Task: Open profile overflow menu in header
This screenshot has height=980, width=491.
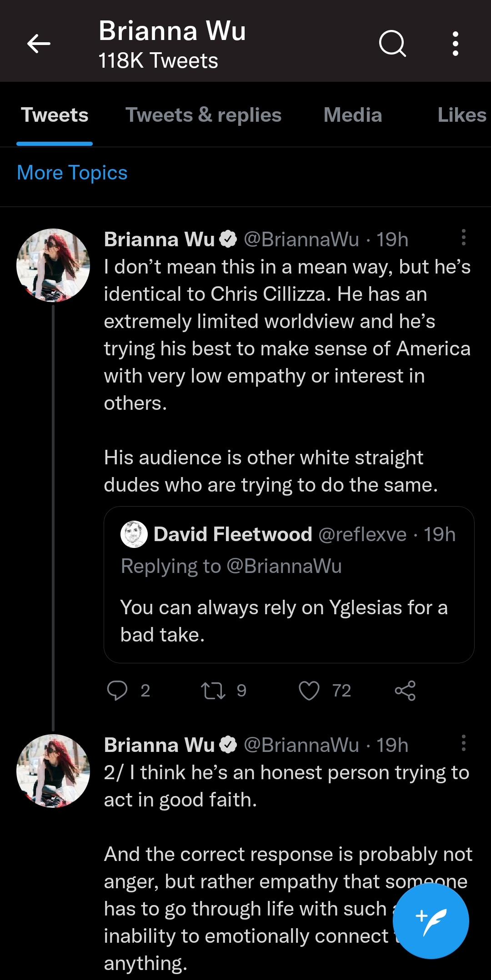Action: 456,44
